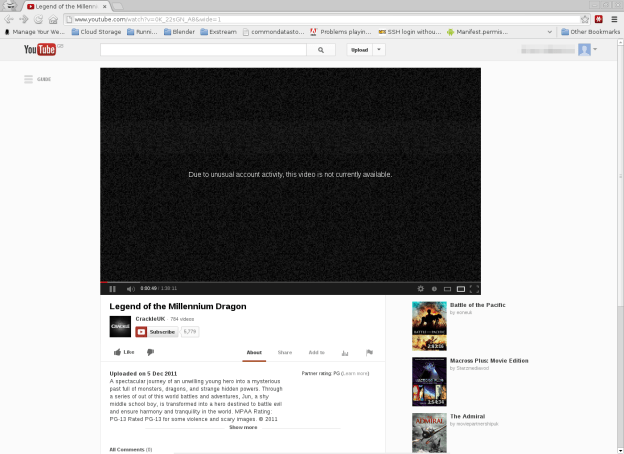Click the subscriber count 5,779
Viewport: 624px width, 454px height.
coord(190,331)
